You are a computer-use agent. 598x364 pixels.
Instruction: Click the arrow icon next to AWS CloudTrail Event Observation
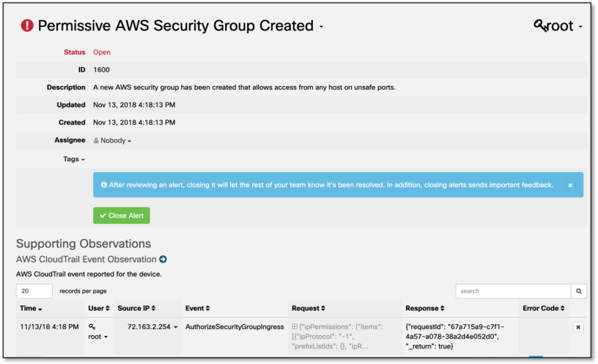(163, 260)
